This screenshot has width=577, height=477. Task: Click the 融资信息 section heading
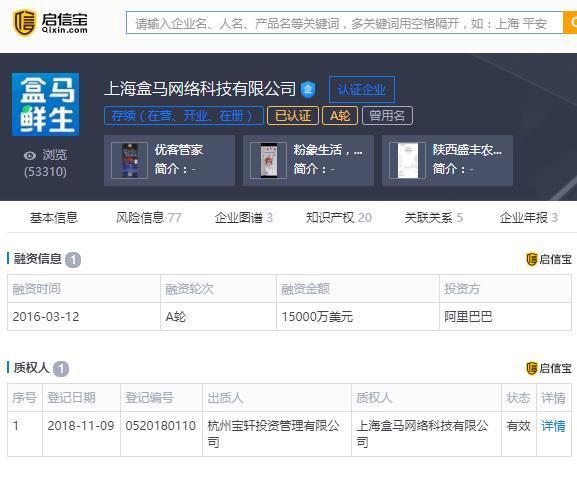click(38, 259)
